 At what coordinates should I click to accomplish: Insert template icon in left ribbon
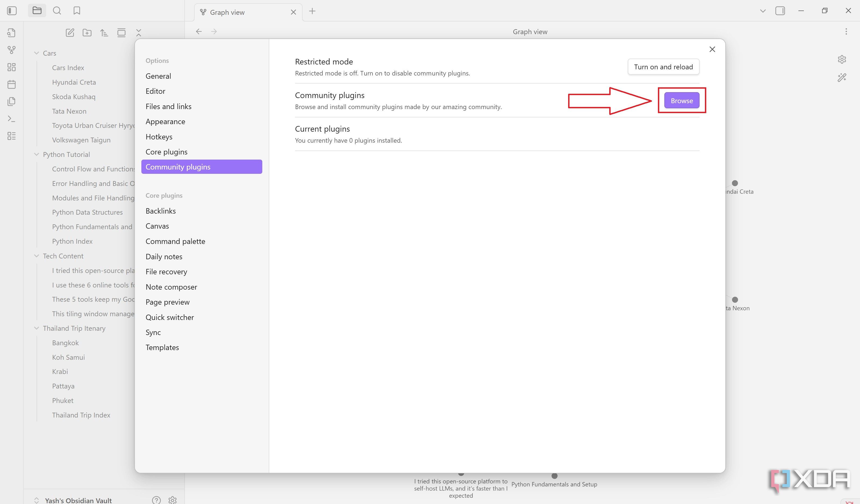12,101
